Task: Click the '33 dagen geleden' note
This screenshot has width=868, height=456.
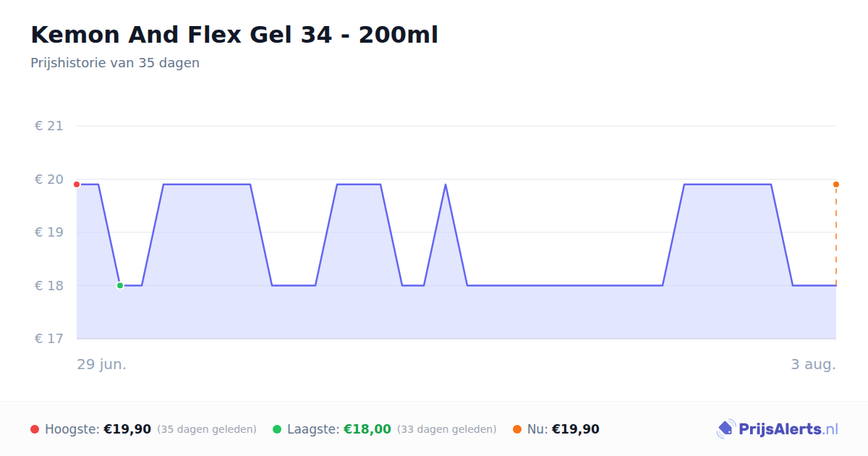Action: pos(447,429)
